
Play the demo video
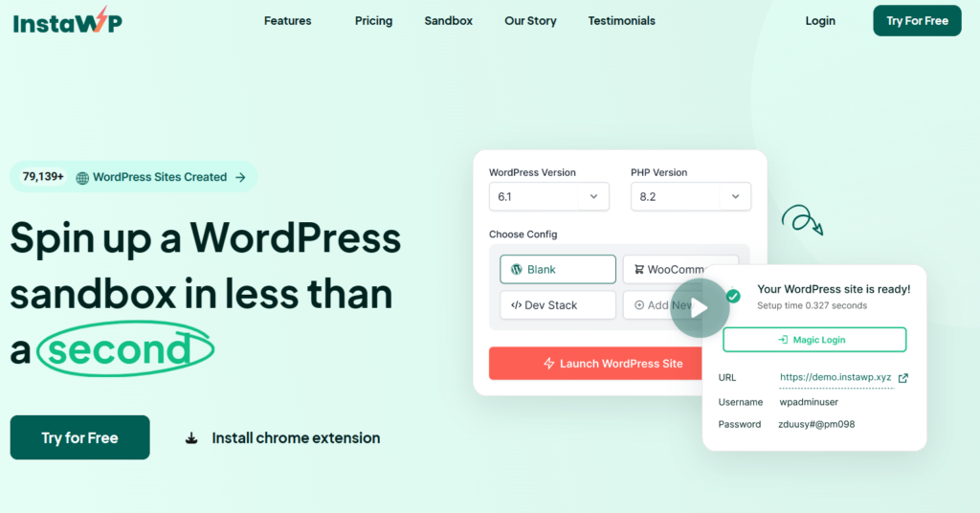point(700,308)
